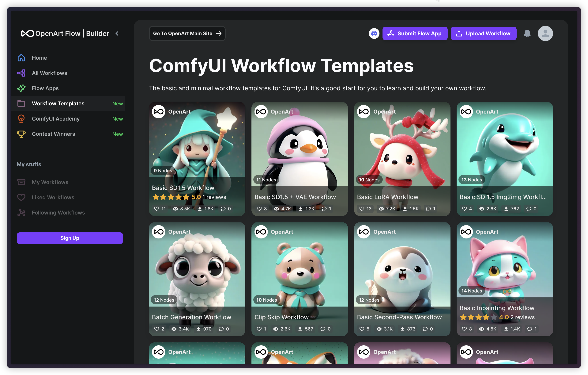Click the 4.0 star rating on Basic Inpainting
This screenshot has width=588, height=375.
[x=484, y=317]
